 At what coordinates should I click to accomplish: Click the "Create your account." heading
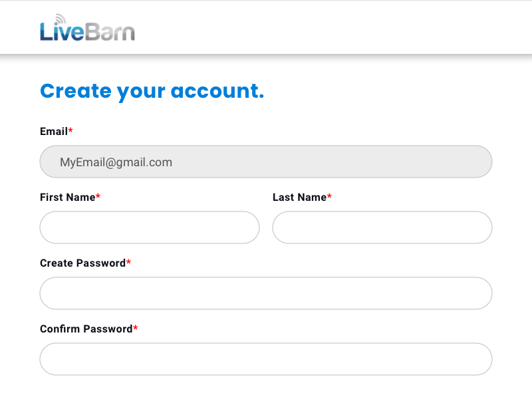point(152,91)
